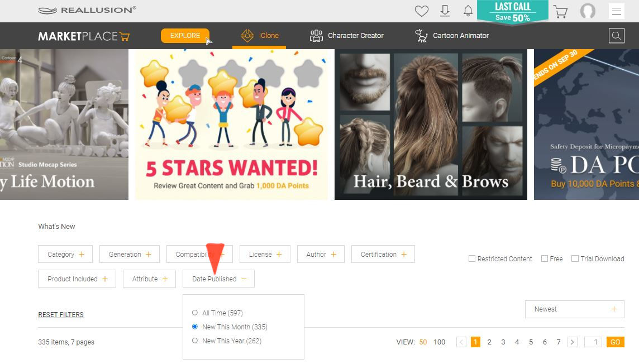Image resolution: width=639 pixels, height=364 pixels.
Task: Click the GO button
Action: (616, 342)
